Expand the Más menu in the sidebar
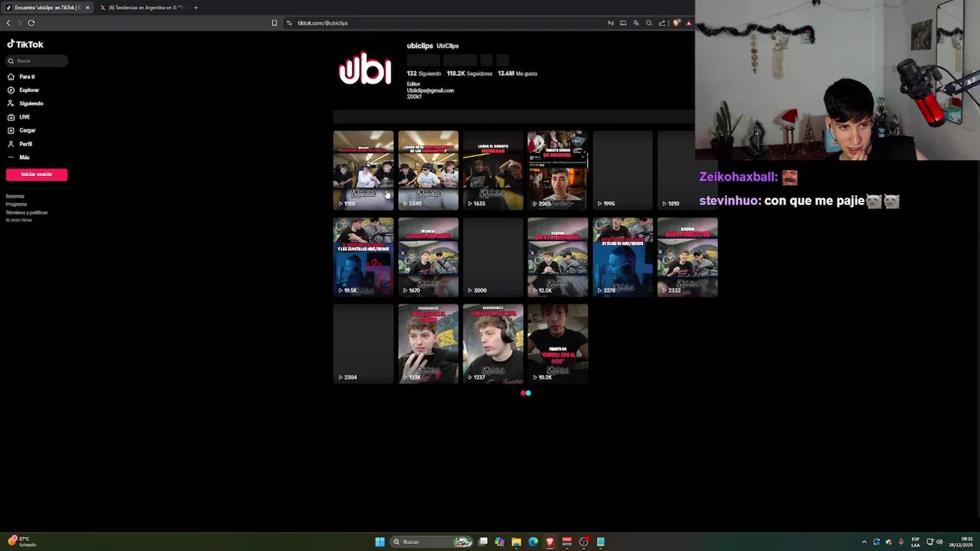 click(x=18, y=157)
